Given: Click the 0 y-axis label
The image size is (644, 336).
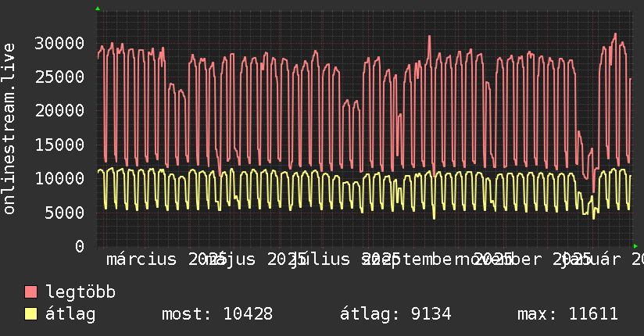Looking at the screenshot, I should pyautogui.click(x=80, y=246).
